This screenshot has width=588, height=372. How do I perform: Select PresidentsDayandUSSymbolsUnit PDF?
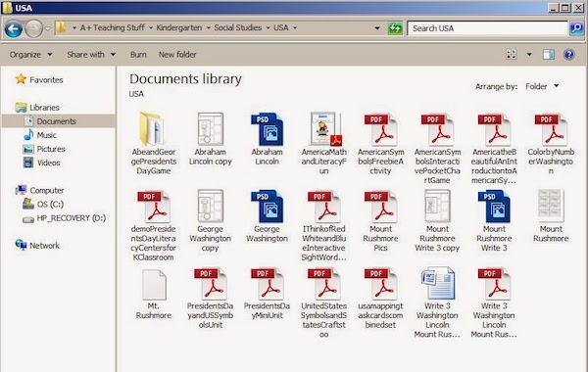tap(211, 299)
